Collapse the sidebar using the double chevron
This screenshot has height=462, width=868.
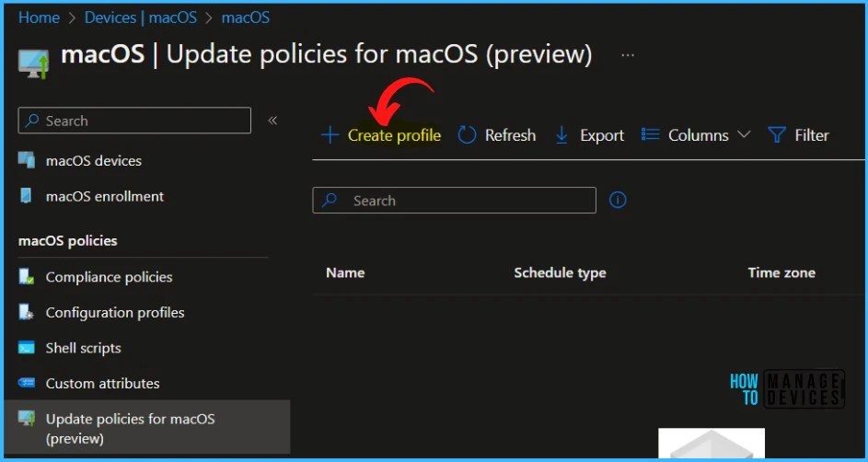(272, 120)
